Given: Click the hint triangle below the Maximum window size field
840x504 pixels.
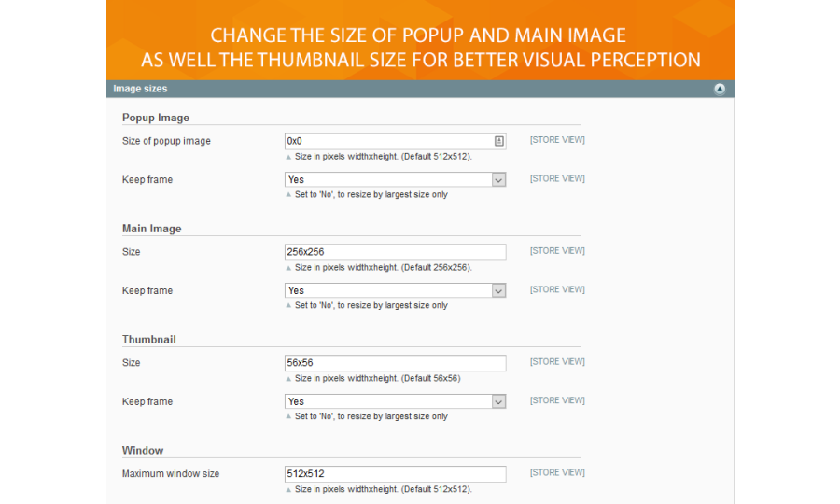Looking at the screenshot, I should (x=288, y=489).
